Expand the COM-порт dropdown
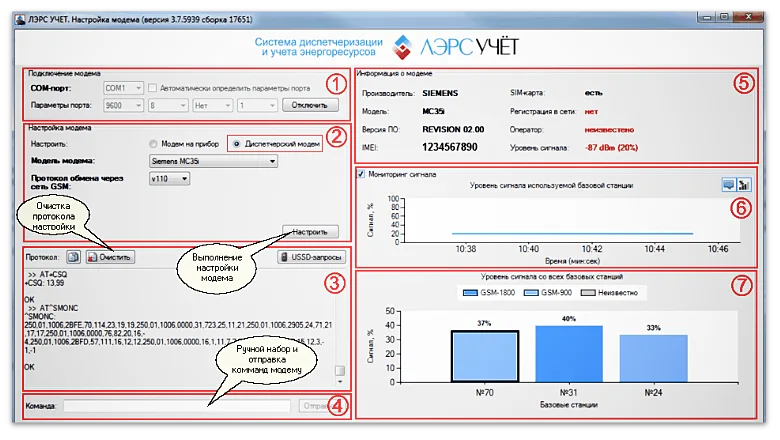This screenshot has height=440, width=780. pos(138,88)
